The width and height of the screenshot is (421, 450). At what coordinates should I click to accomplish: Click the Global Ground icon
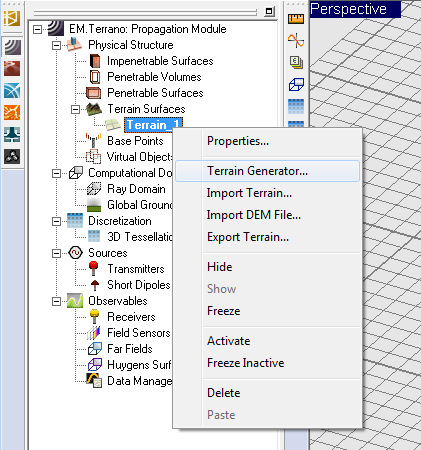[94, 205]
